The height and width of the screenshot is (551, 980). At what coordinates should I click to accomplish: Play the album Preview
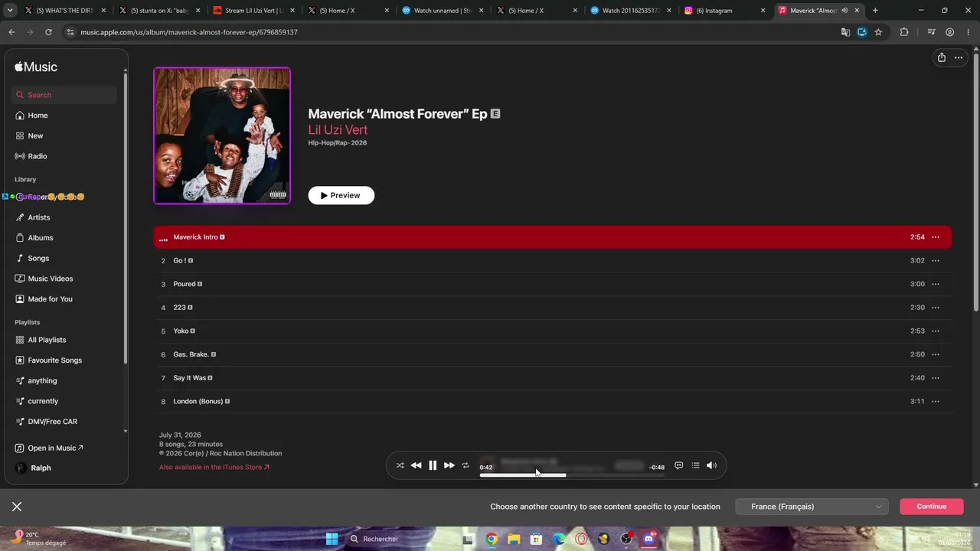tap(341, 195)
